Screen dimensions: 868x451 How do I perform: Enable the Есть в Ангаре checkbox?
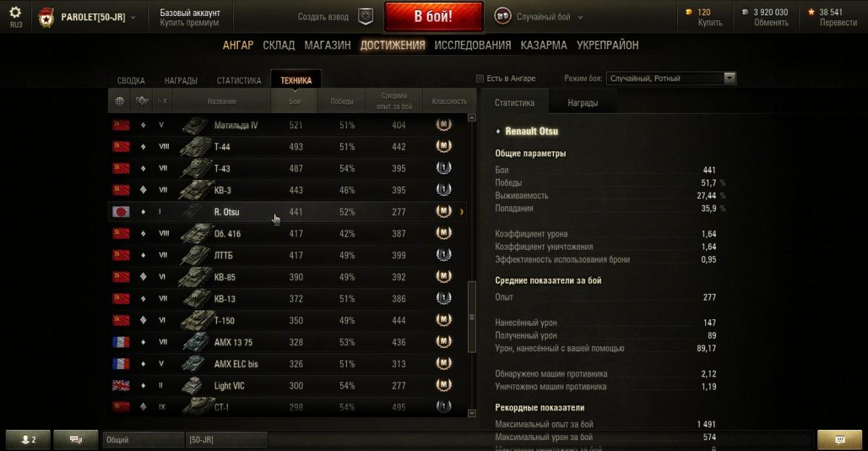[x=480, y=78]
